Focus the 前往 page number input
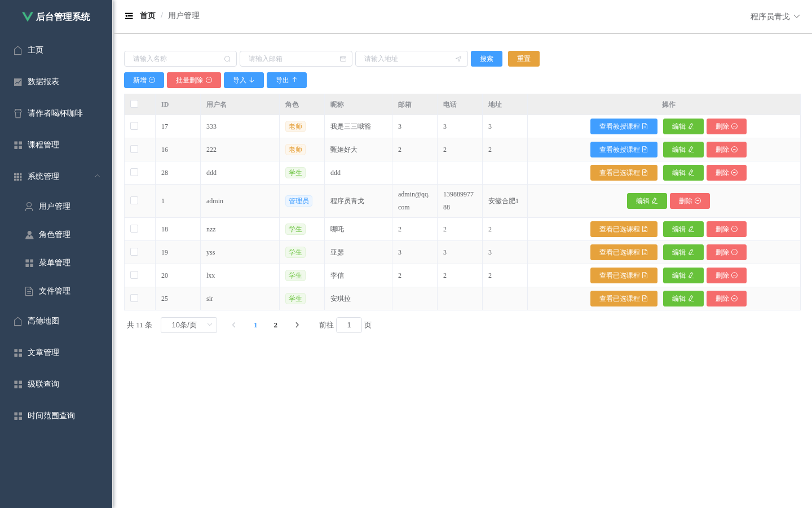This screenshot has height=508, width=812. 349,325
